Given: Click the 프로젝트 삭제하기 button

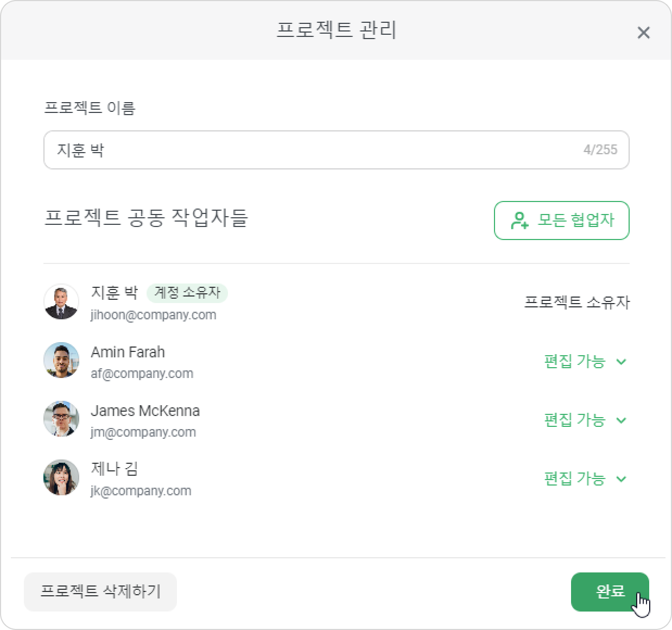Looking at the screenshot, I should 100,591.
